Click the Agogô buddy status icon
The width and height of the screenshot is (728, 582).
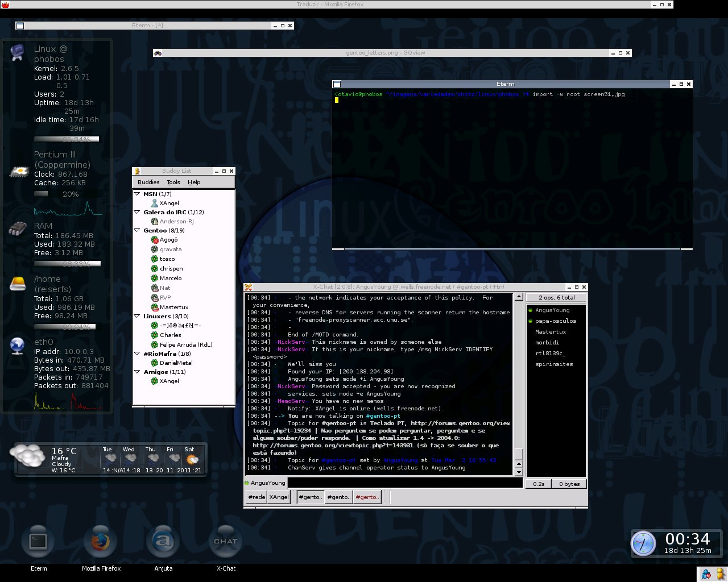pos(154,239)
